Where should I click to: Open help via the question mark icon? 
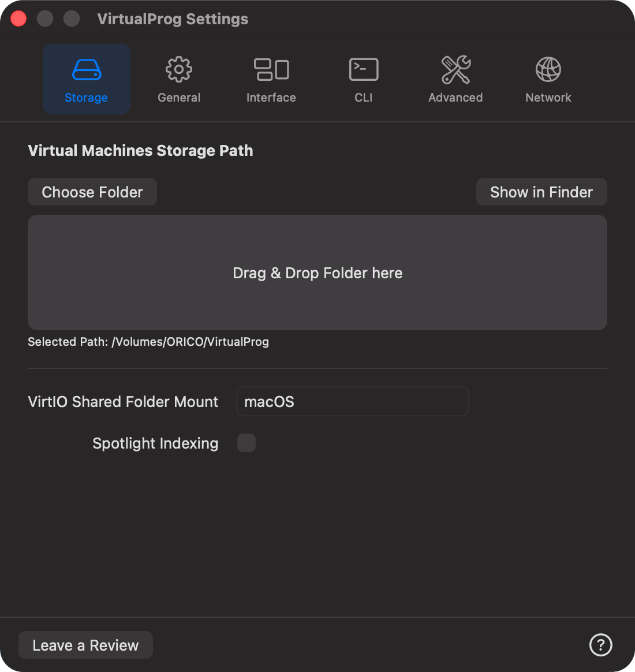pyautogui.click(x=600, y=645)
